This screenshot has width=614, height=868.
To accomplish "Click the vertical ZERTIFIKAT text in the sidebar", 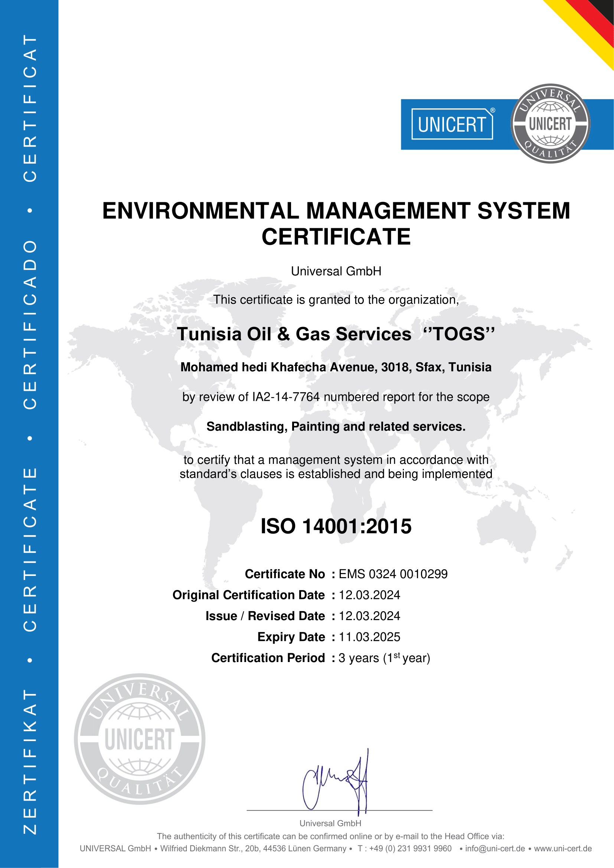I will pos(30,761).
